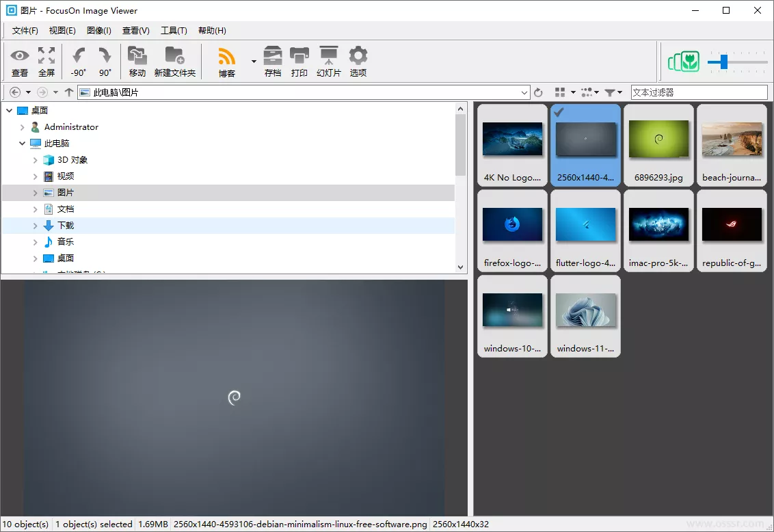774x532 pixels.
Task: Select the beach-journa... thumbnail
Action: (x=732, y=145)
